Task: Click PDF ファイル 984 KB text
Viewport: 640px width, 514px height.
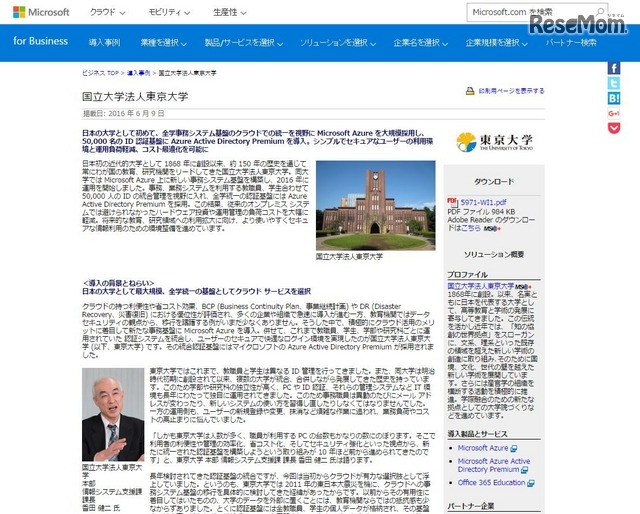Action: pos(481,212)
